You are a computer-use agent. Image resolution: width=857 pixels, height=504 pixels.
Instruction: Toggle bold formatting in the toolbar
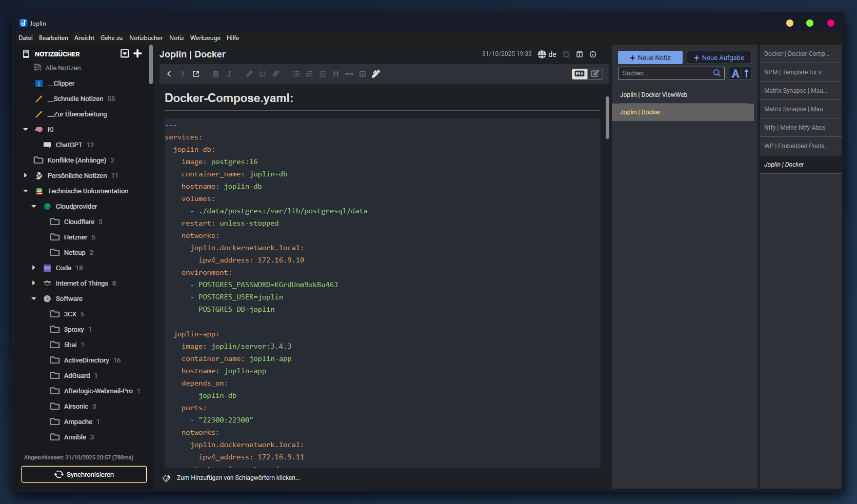tap(215, 74)
